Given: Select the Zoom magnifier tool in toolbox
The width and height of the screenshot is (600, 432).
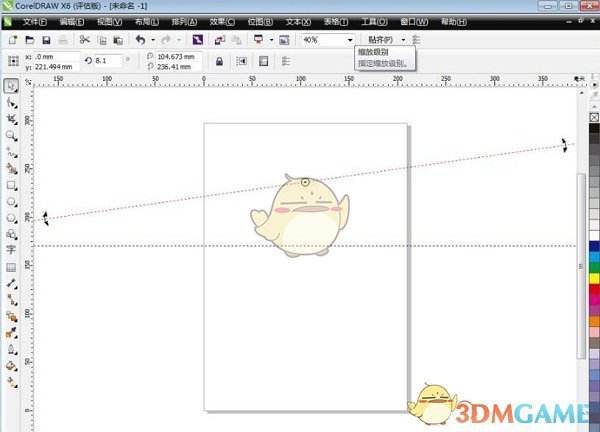Looking at the screenshot, I should pos(11,136).
